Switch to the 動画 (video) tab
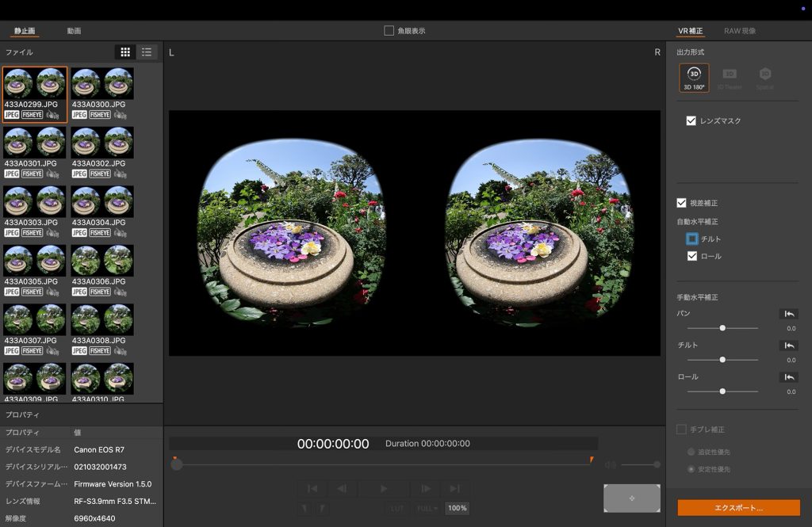 coord(74,31)
